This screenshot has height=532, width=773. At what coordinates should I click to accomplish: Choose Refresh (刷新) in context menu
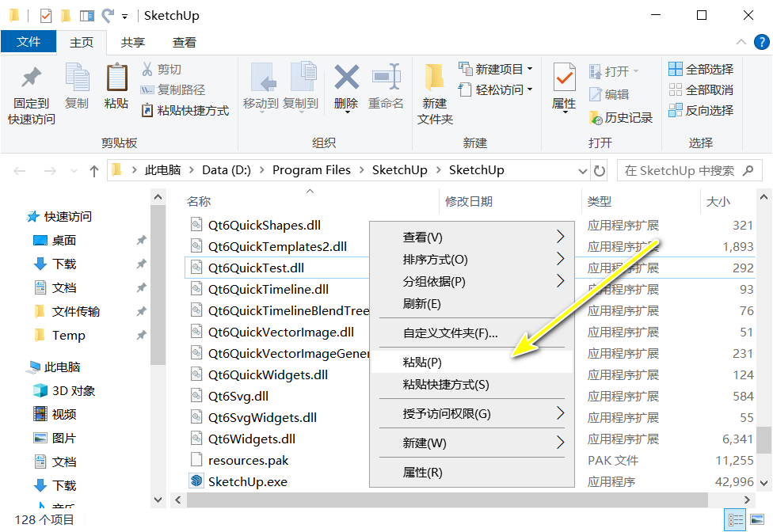pos(472,303)
